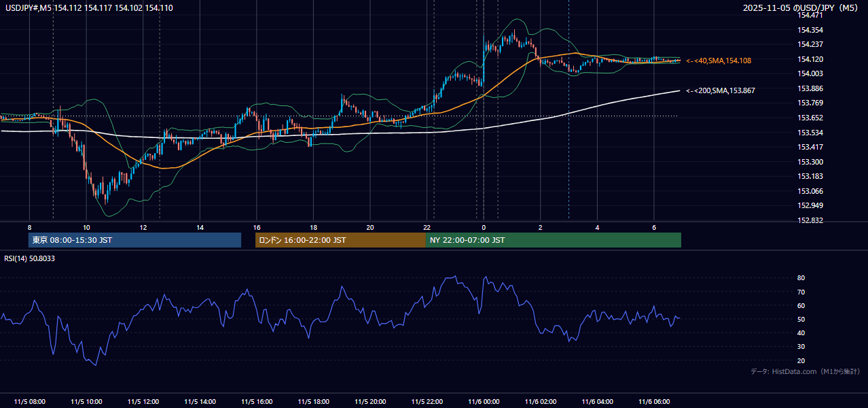Click price axis value 154.354
Image resolution: width=868 pixels, height=408 pixels.
810,30
